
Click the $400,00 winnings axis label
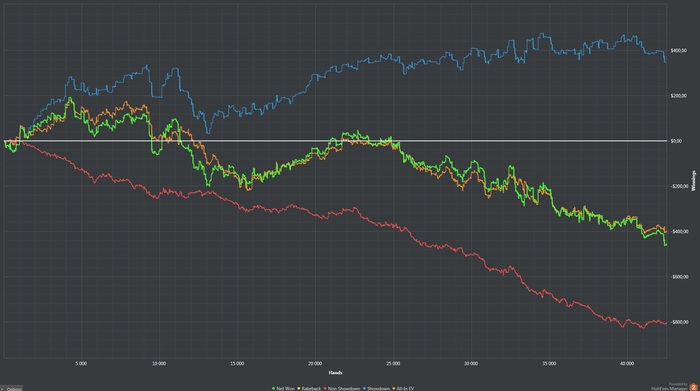click(x=679, y=50)
